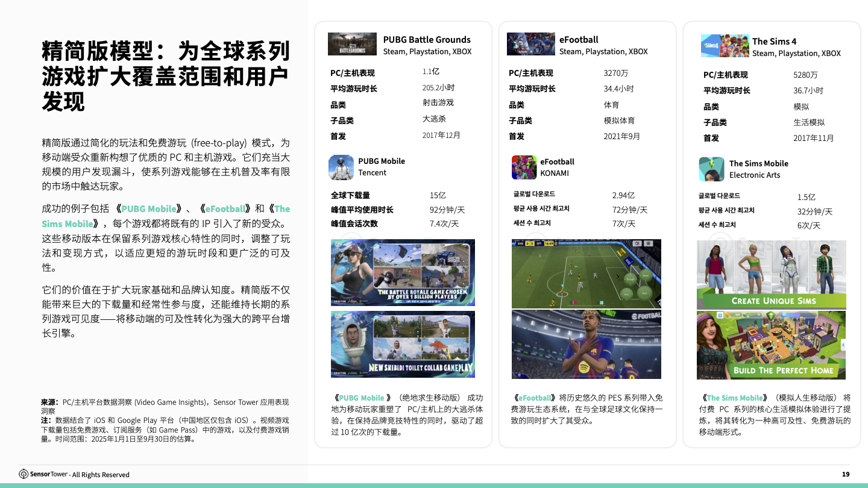
Task: Click the 峰值会话次数 label
Action: pos(354,224)
